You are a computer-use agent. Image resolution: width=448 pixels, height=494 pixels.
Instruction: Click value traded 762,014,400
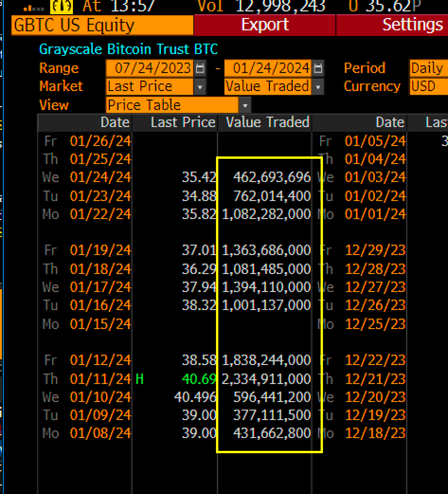tap(272, 196)
